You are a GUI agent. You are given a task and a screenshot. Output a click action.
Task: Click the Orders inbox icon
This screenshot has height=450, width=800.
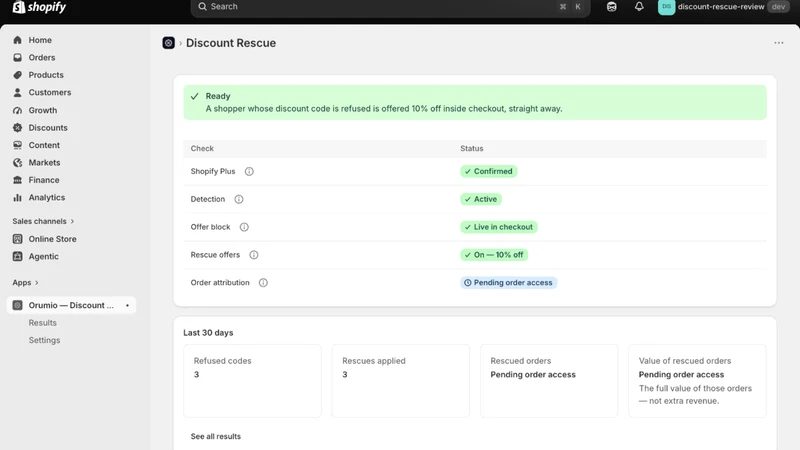[x=17, y=58]
